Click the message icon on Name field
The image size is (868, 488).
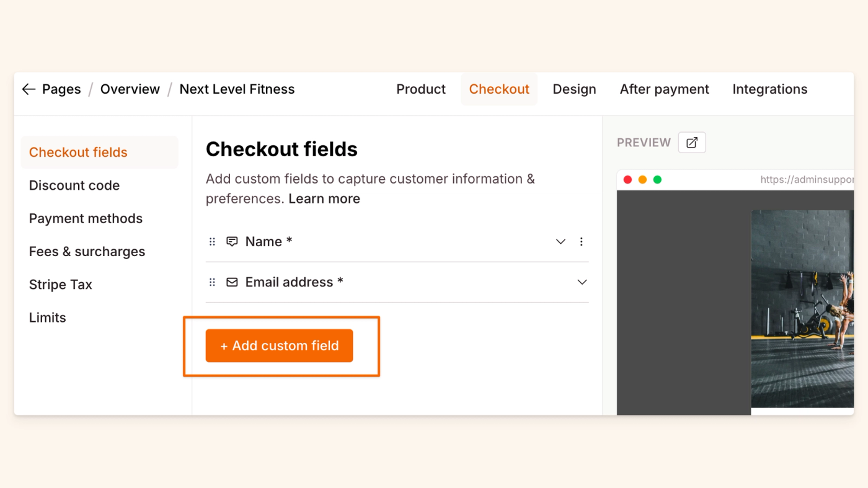pyautogui.click(x=232, y=242)
